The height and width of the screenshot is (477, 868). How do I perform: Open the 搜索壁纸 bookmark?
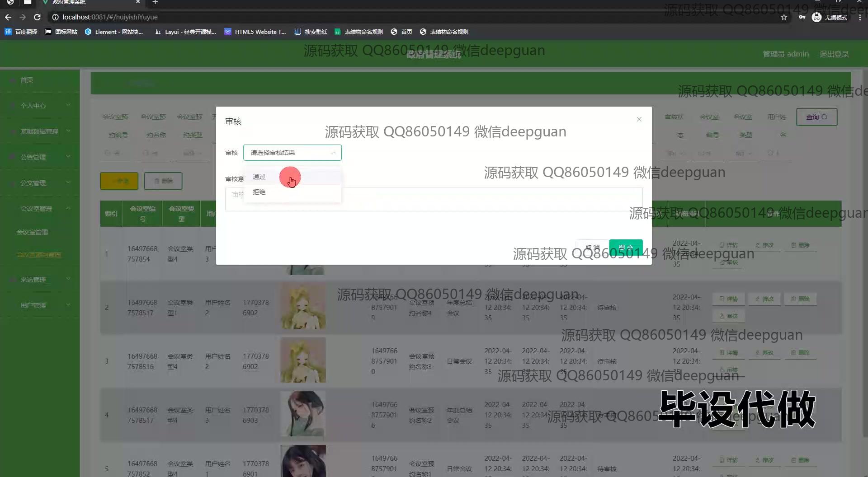311,32
